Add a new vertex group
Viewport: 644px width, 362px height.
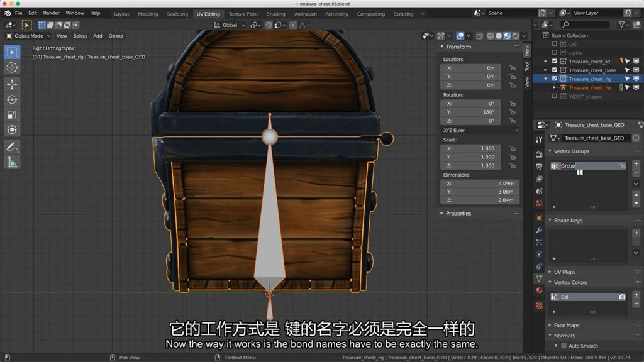pyautogui.click(x=636, y=164)
